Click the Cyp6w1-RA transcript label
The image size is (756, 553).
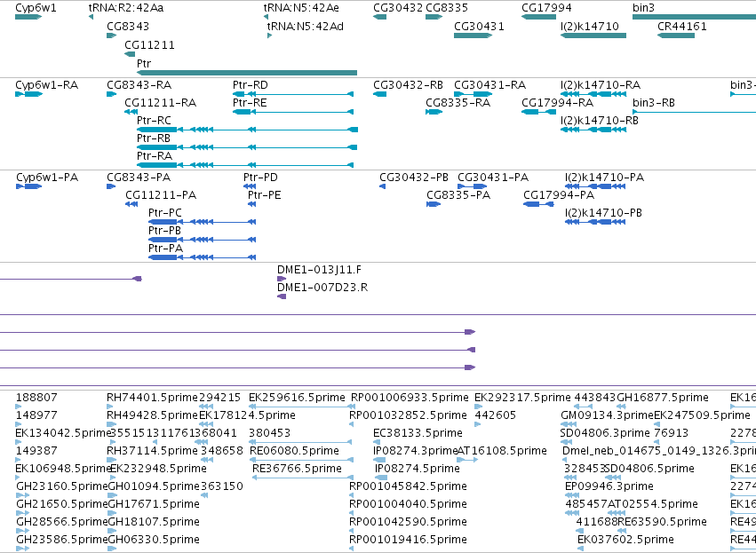point(47,85)
